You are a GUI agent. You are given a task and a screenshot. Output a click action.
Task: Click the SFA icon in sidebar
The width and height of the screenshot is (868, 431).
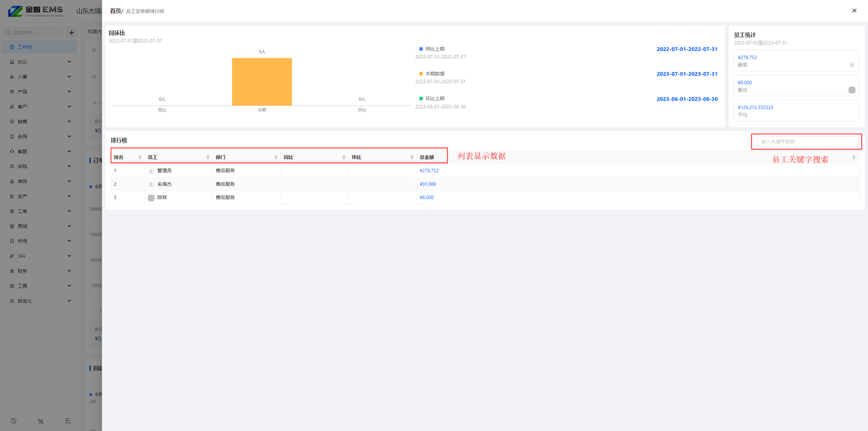(x=12, y=256)
